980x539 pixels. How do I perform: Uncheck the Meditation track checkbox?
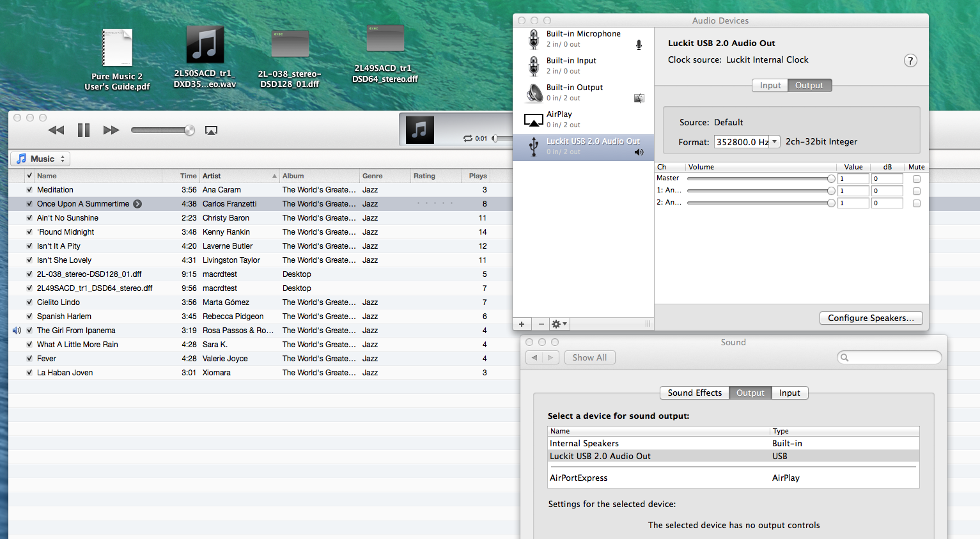29,190
